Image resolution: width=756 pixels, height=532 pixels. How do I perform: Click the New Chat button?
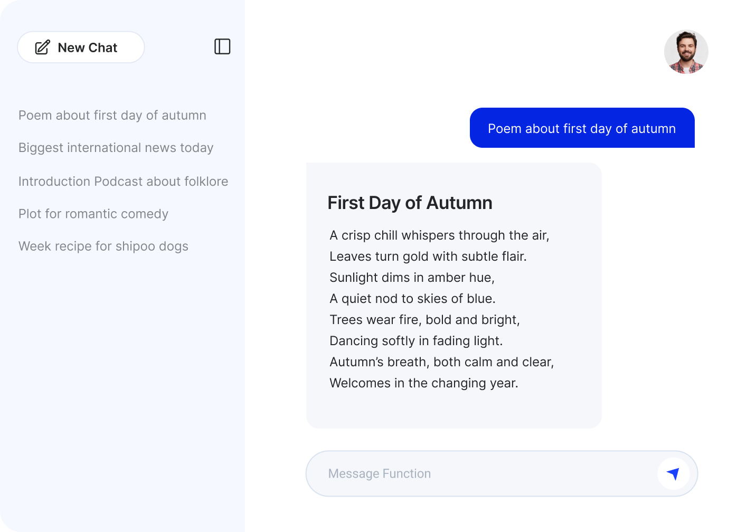point(80,47)
